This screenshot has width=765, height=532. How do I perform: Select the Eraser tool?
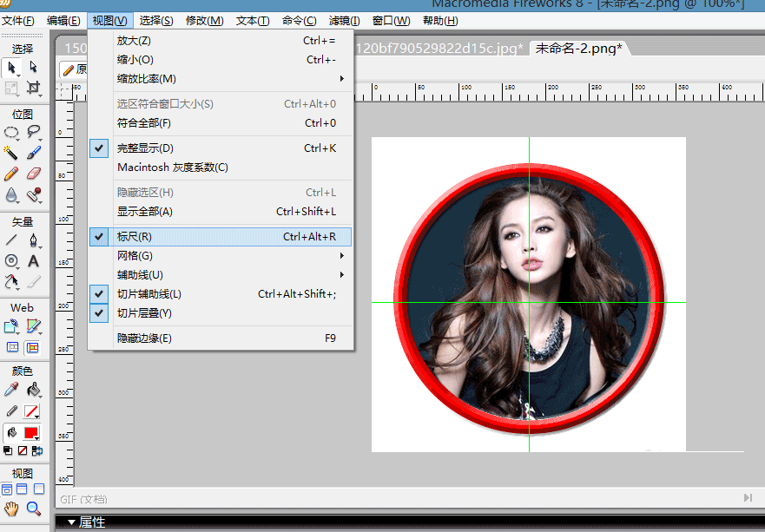(34, 174)
